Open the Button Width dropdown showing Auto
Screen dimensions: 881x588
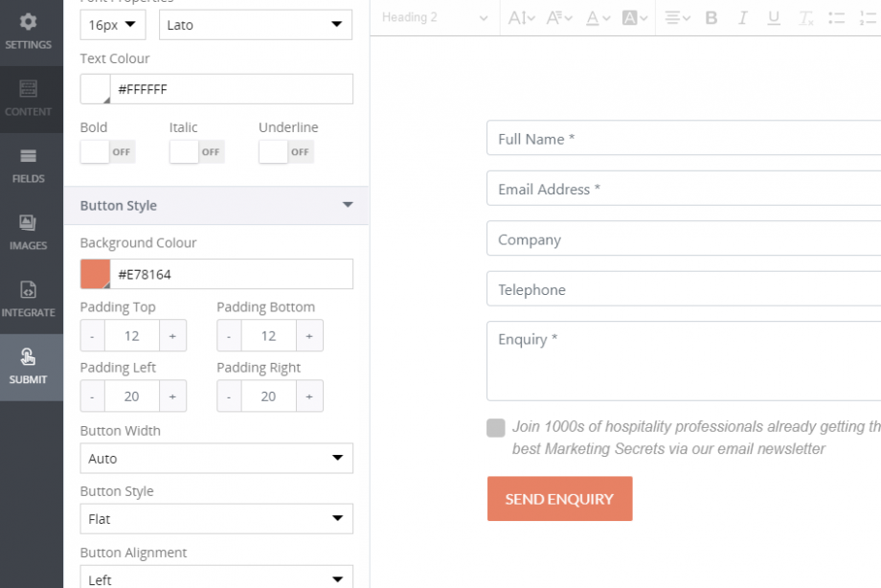(215, 458)
